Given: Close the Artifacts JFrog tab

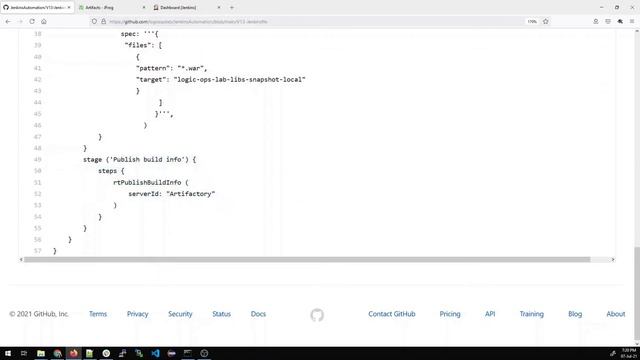Looking at the screenshot, I should (x=144, y=7).
